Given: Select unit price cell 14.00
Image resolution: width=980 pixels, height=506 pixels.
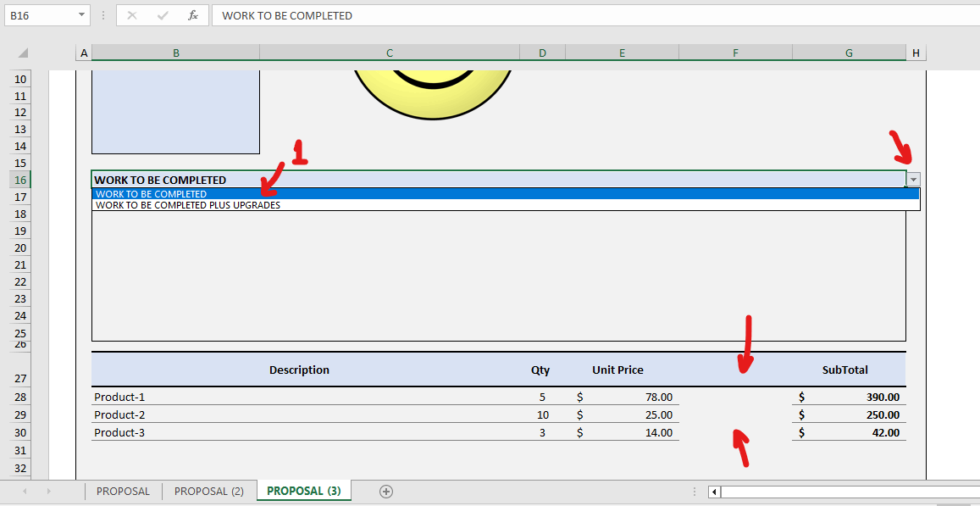Looking at the screenshot, I should point(622,432).
